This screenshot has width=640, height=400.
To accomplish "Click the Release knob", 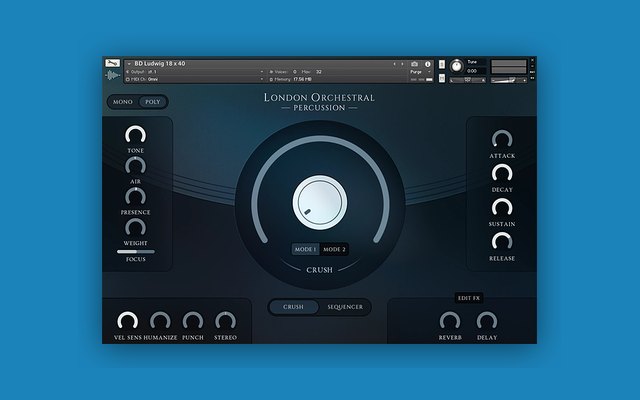I will (502, 242).
